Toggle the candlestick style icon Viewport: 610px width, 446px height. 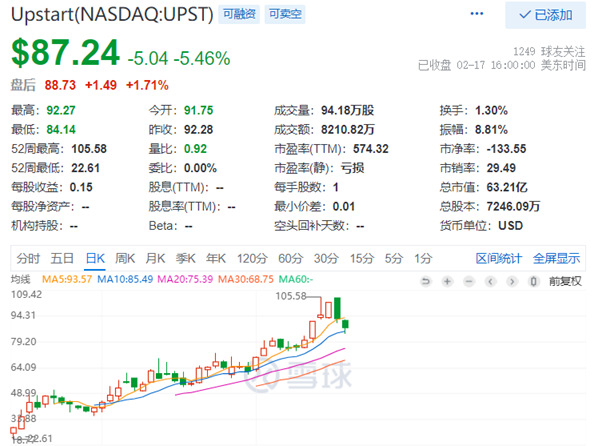point(534,281)
